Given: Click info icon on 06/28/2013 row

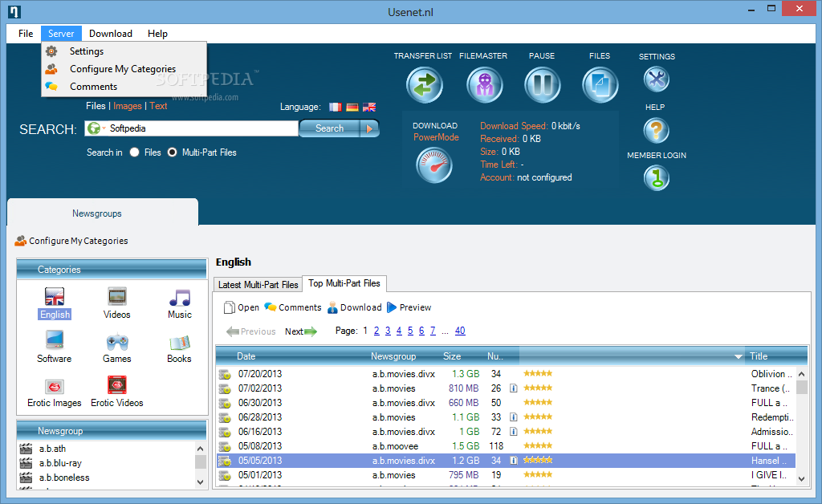Looking at the screenshot, I should point(514,417).
